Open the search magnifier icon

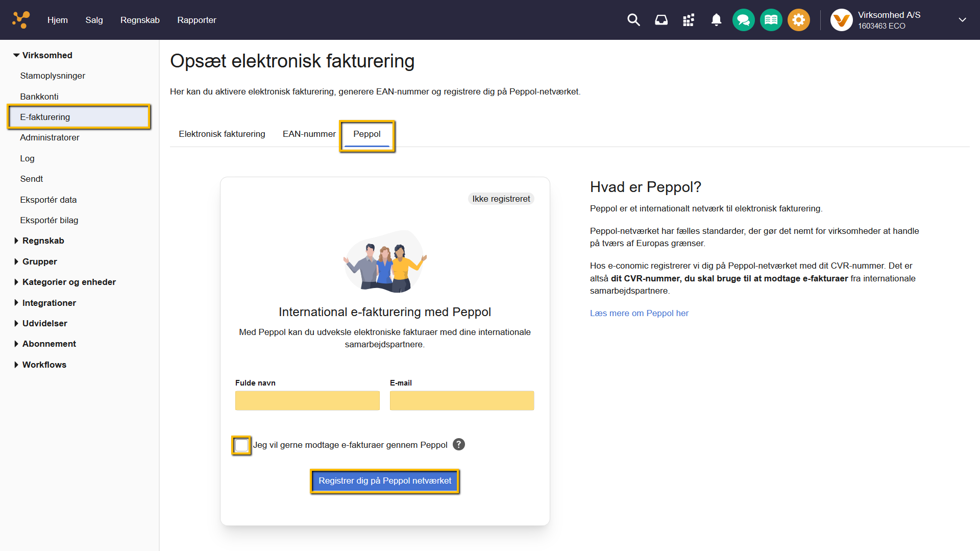point(633,19)
